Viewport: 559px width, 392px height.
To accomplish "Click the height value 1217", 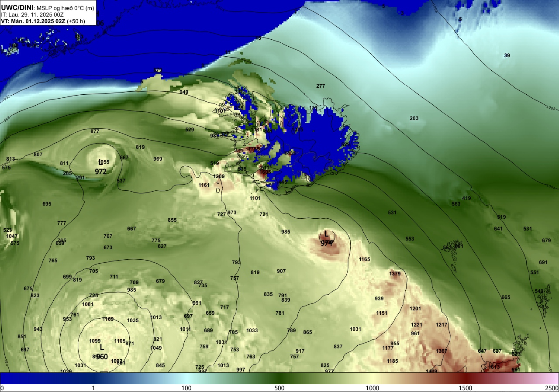I will coord(442,325).
